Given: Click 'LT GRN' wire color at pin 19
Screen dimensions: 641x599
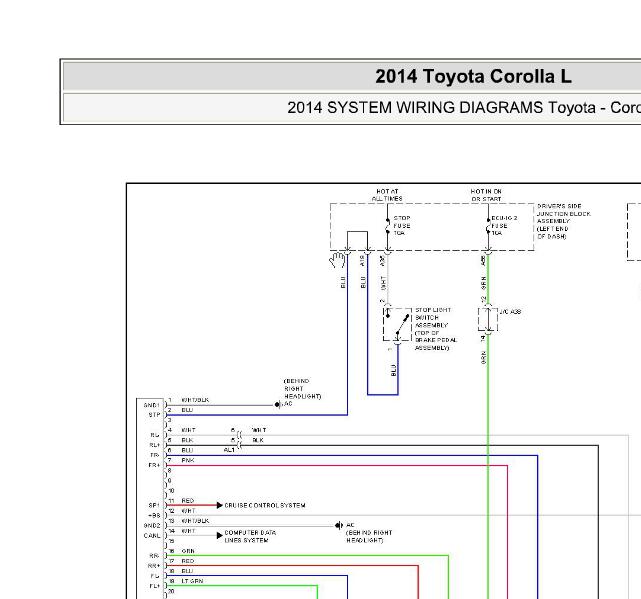Looking at the screenshot, I should [x=192, y=581].
